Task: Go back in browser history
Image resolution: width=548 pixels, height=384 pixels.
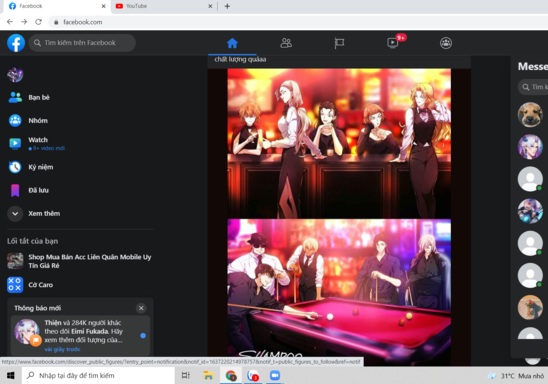Action: pyautogui.click(x=10, y=22)
